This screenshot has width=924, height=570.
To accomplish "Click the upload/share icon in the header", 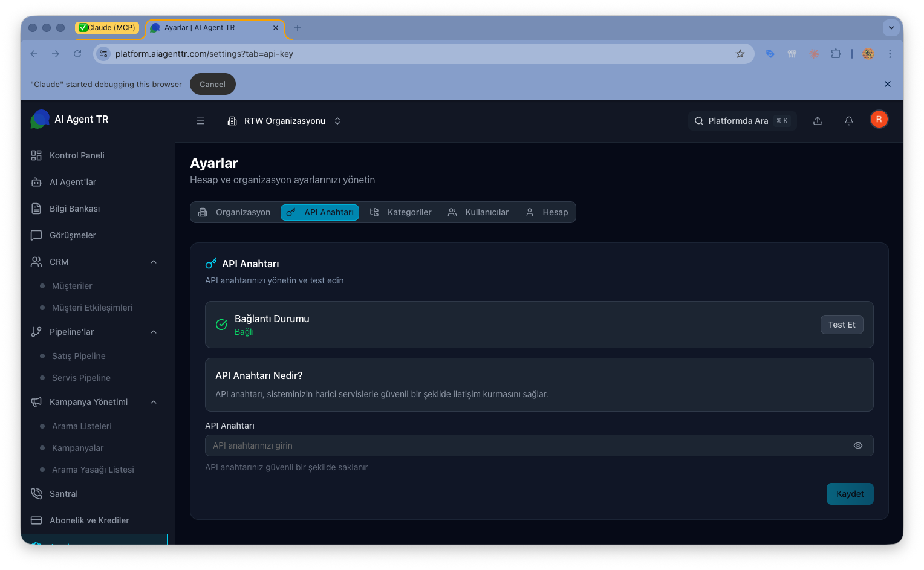I will point(818,121).
